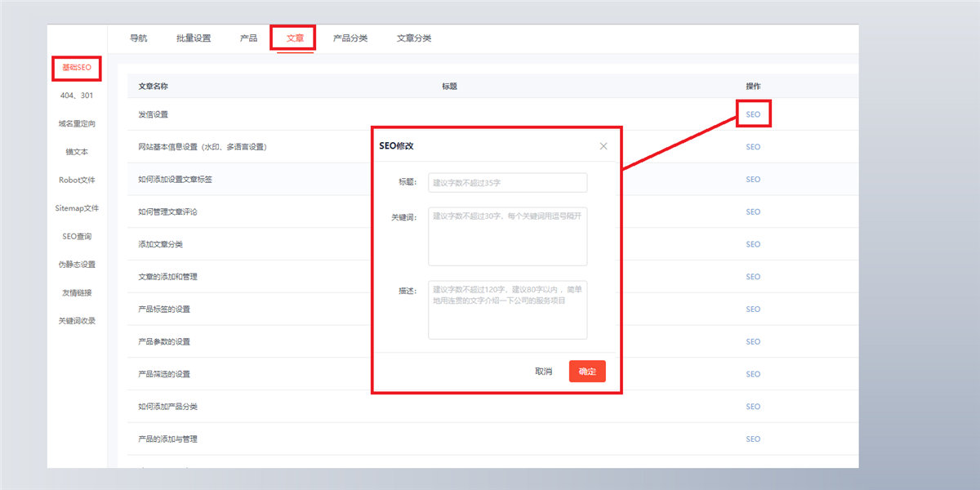Screen dimensions: 980x490
Task: Select Sitemap文件 in sidebar
Action: (77, 208)
